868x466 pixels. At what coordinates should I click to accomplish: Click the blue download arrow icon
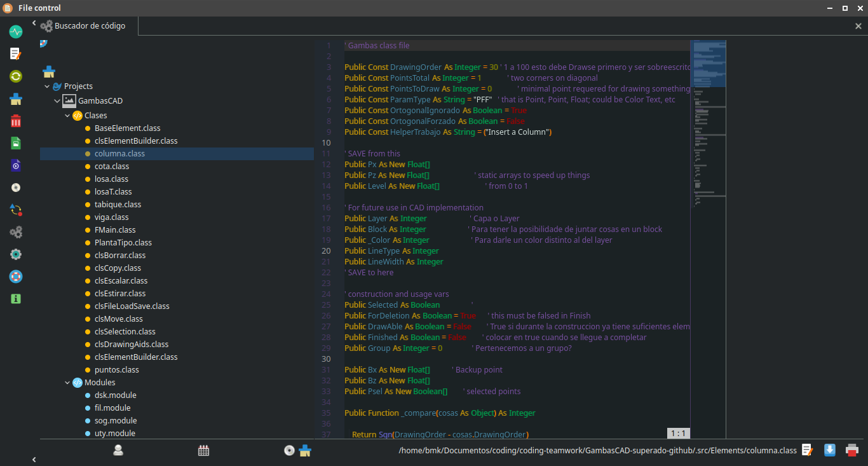point(829,450)
